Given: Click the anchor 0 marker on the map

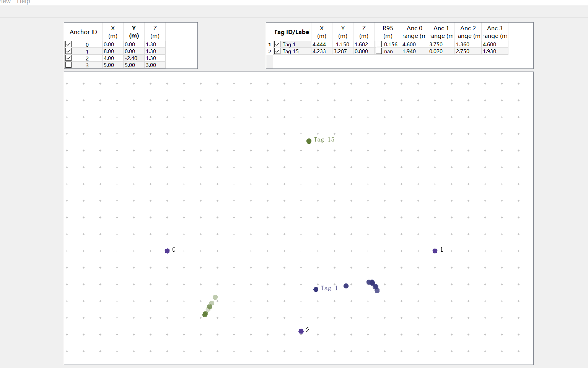Looking at the screenshot, I should point(167,251).
